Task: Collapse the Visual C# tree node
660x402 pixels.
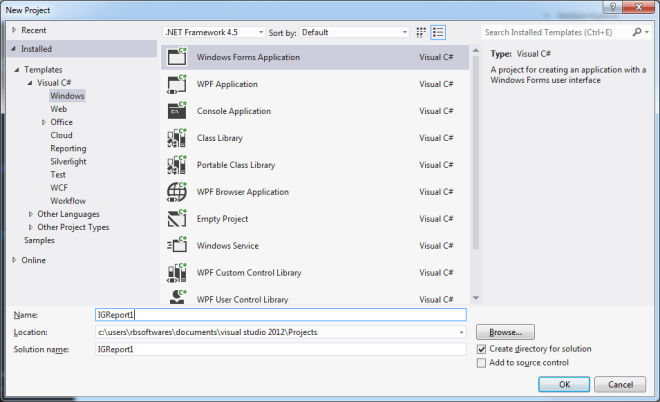Action: (30, 83)
